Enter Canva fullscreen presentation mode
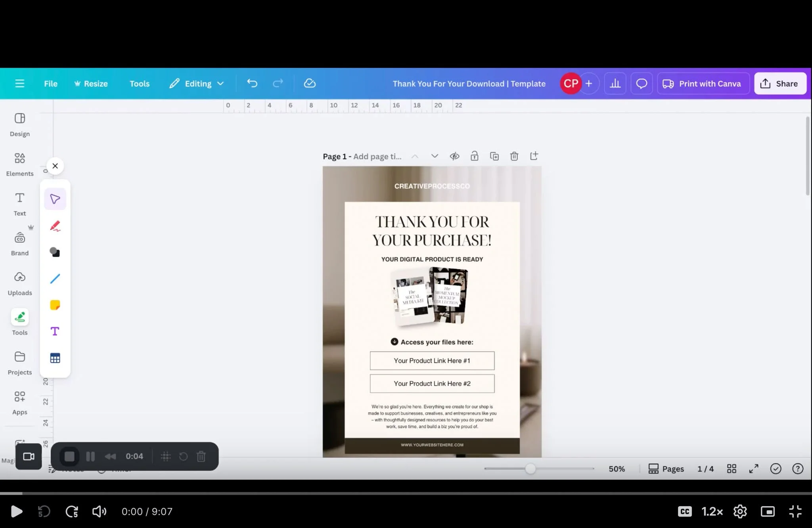This screenshot has height=528, width=812. tap(754, 469)
